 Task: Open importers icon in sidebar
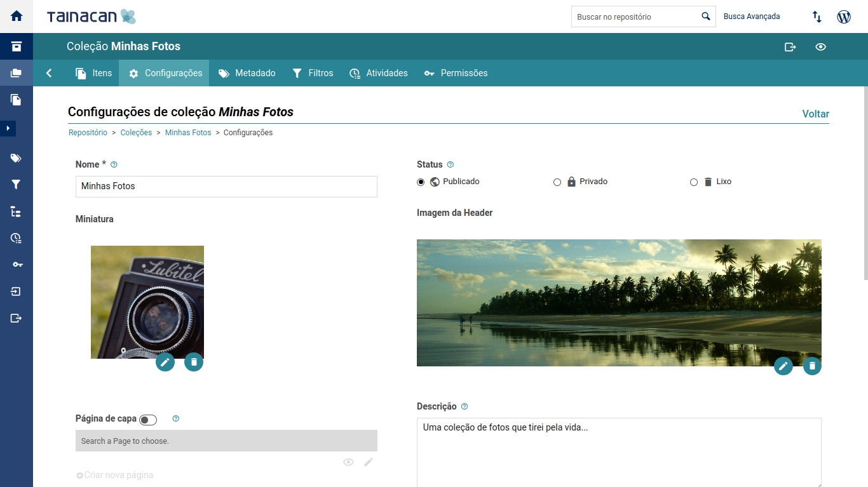coord(17,291)
